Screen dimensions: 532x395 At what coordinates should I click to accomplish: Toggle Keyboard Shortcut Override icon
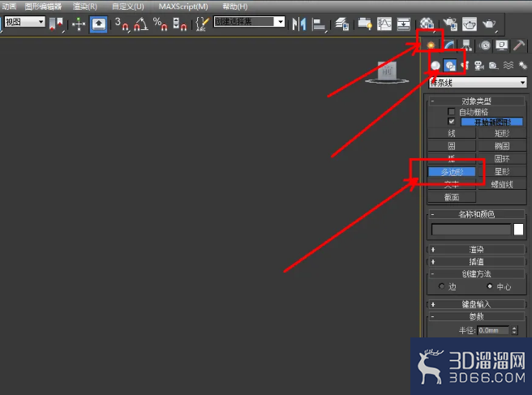coord(98,24)
